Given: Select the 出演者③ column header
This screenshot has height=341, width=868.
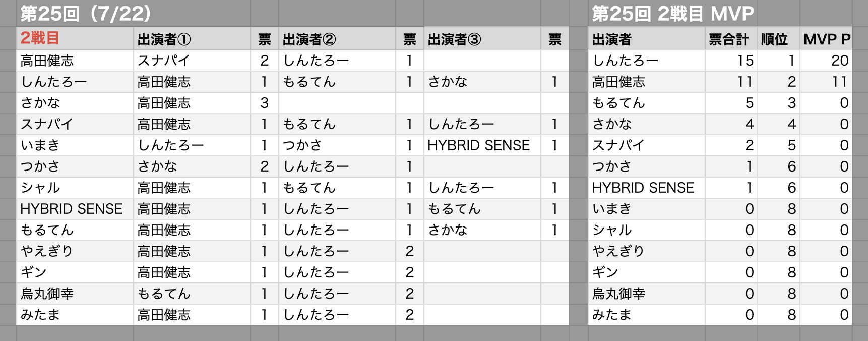Looking at the screenshot, I should click(482, 39).
